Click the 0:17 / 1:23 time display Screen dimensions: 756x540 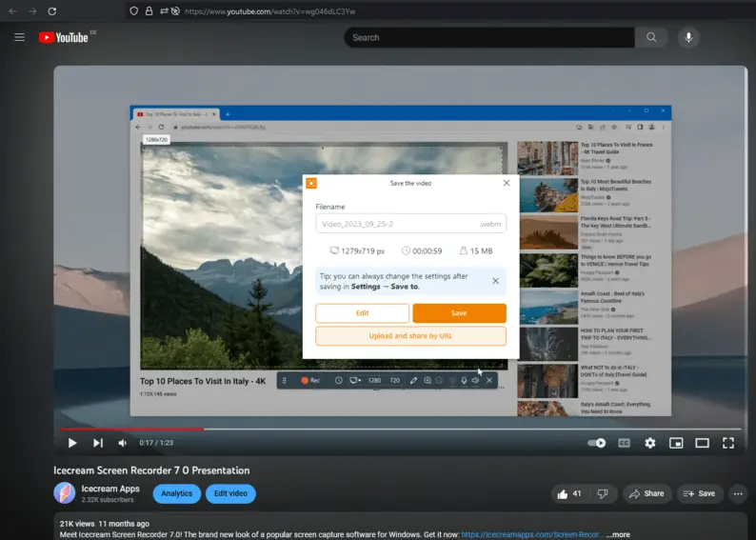tap(156, 443)
